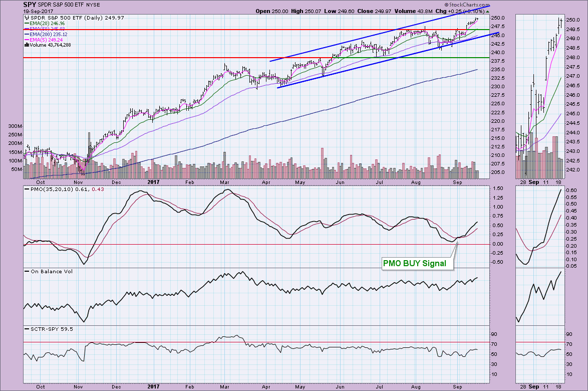This screenshot has height=391, width=588.
Task: Click the date 19-Sep-2017
Action: 39,11
